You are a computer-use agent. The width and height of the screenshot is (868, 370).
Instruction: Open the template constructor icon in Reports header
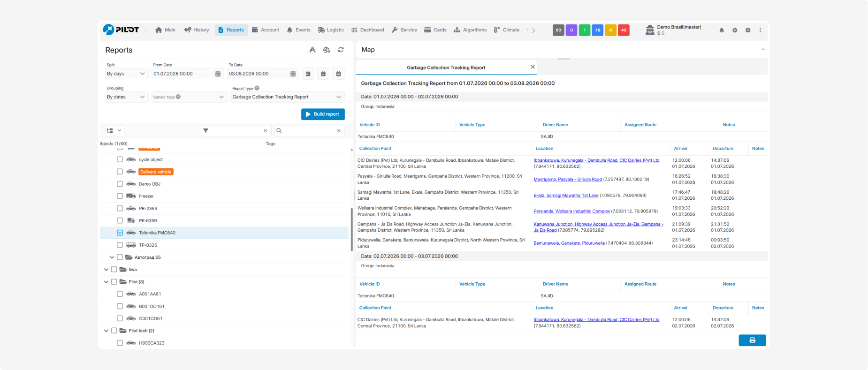pyautogui.click(x=312, y=50)
